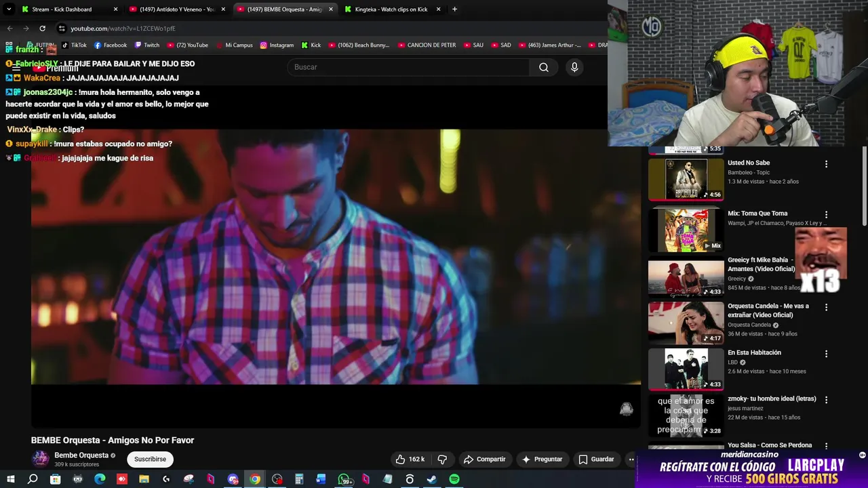Play Mix: Toma Que Toma thumbnail
Image resolution: width=868 pixels, height=488 pixels.
[x=686, y=230]
